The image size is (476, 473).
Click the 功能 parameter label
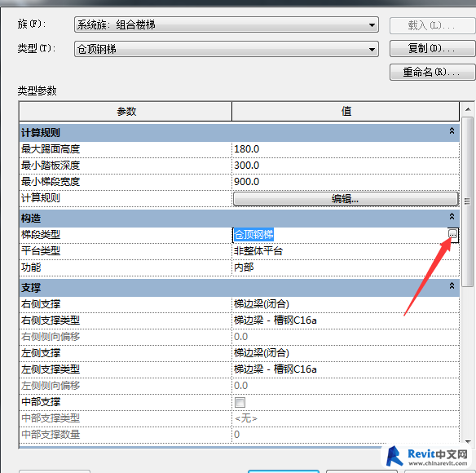[x=31, y=267]
